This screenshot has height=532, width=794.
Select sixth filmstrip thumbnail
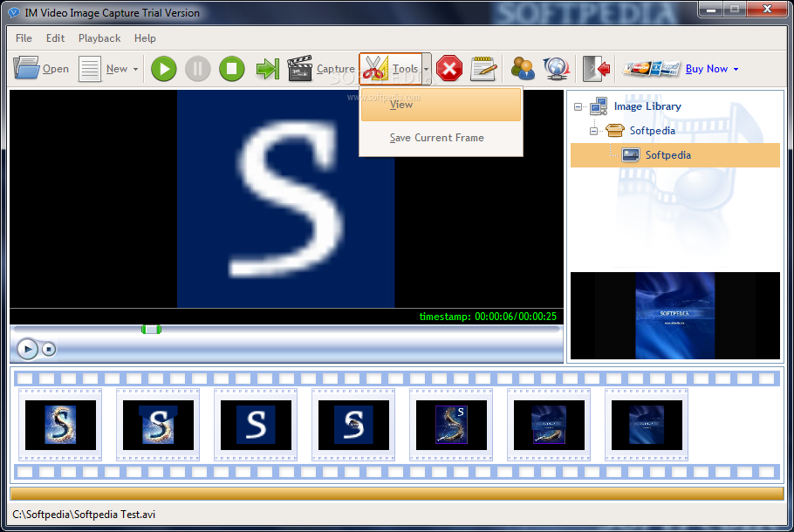549,425
